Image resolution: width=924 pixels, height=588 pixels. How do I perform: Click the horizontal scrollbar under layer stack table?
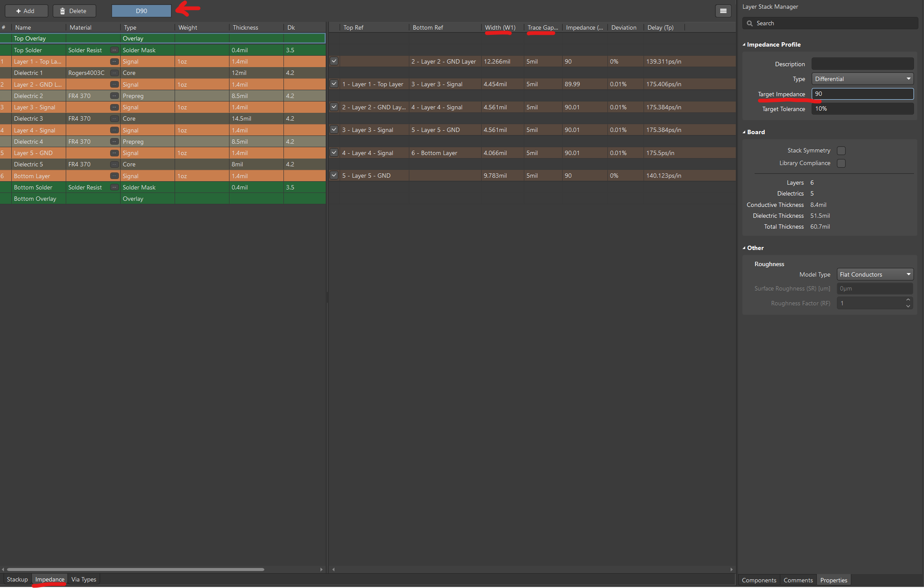coord(135,569)
